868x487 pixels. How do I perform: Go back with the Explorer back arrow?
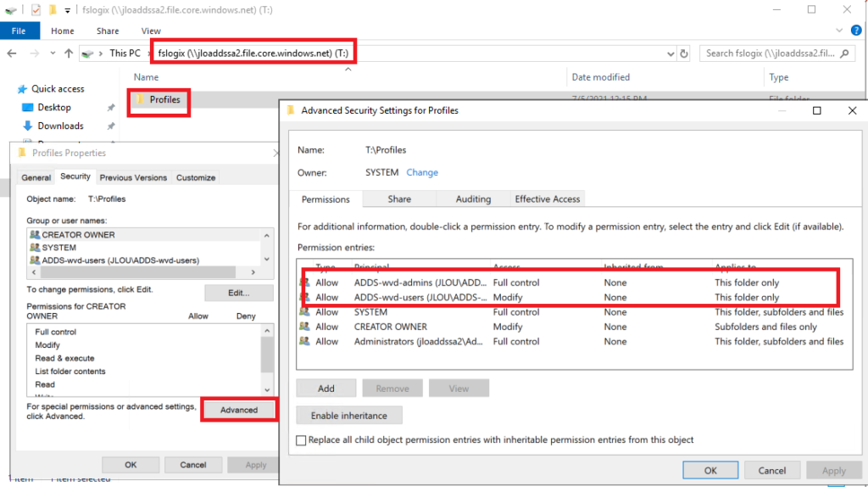point(12,53)
